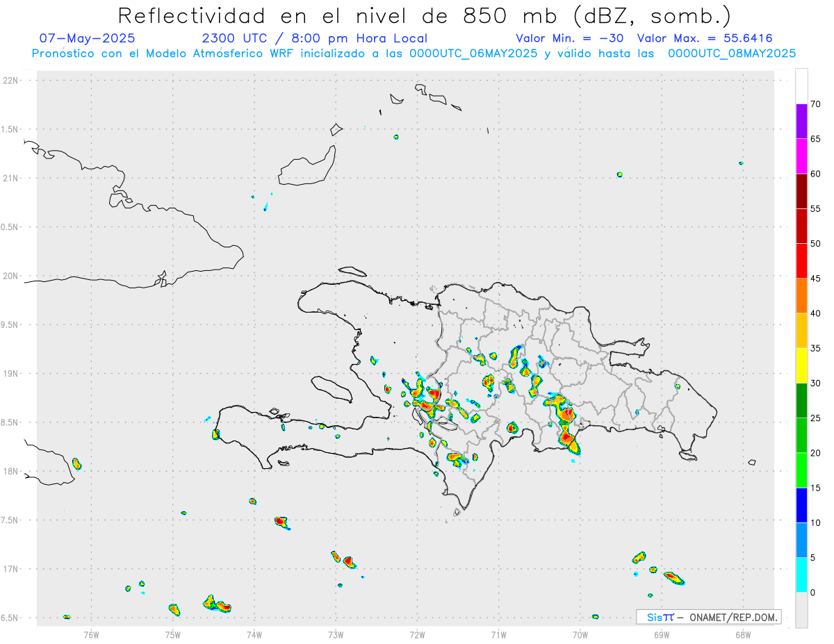Click the magenta 60–65 dBZ colorbar segment
This screenshot has width=834, height=644.
pos(801,156)
